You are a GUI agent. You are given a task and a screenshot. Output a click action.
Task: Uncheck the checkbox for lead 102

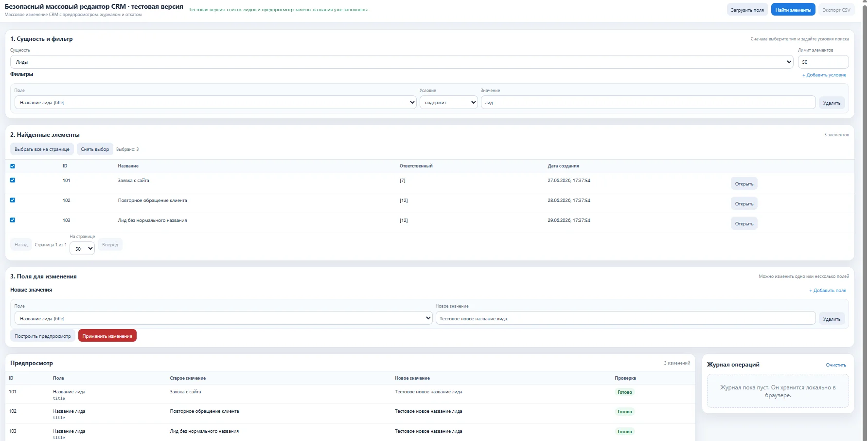click(x=13, y=200)
